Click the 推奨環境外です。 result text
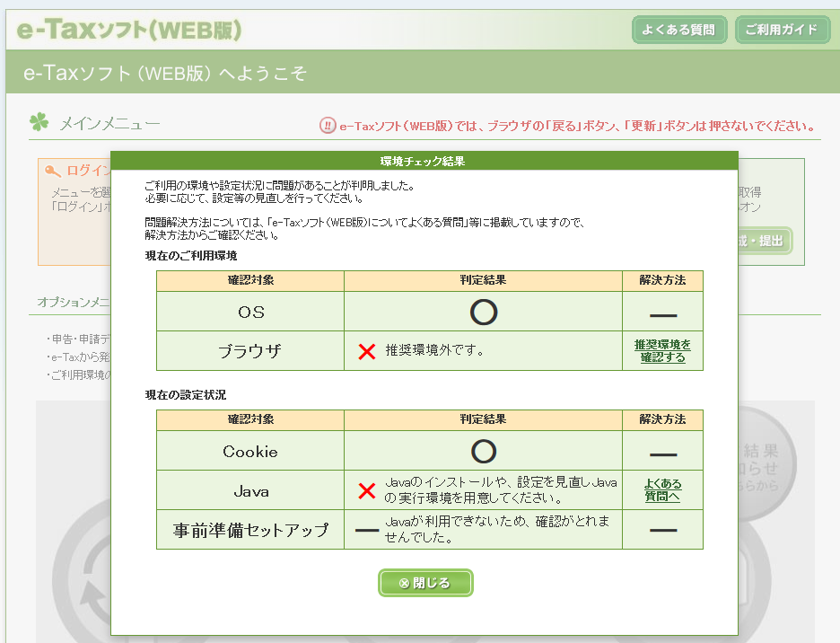 (434, 350)
